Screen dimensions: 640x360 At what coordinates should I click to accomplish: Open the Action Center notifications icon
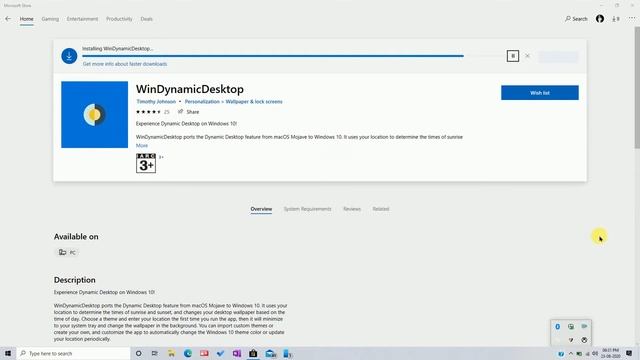(x=629, y=353)
